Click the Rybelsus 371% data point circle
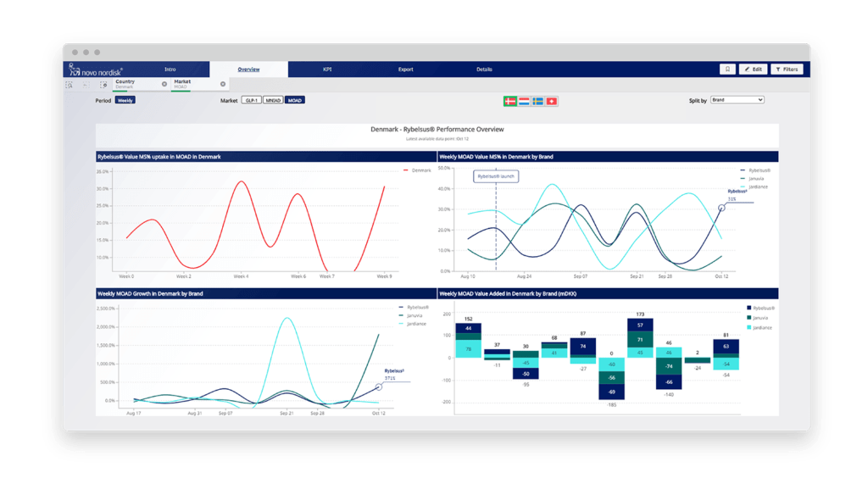This screenshot has width=868, height=495. (x=379, y=387)
